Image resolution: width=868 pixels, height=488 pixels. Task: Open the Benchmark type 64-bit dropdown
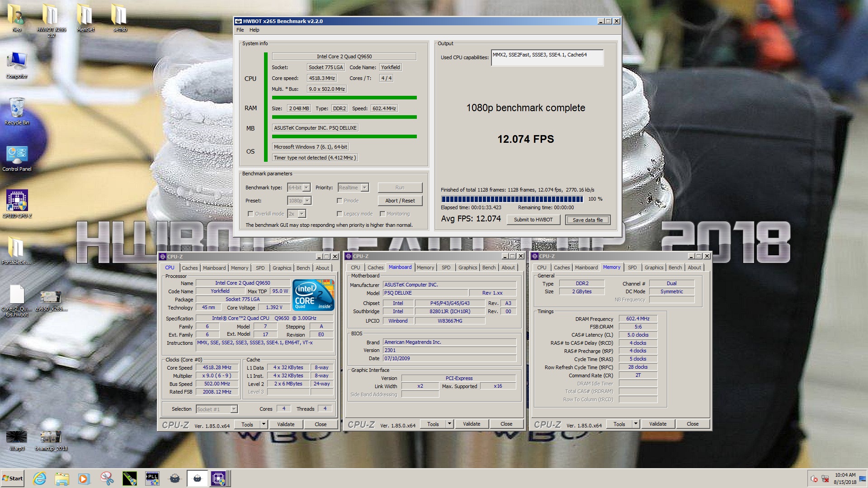click(x=299, y=188)
